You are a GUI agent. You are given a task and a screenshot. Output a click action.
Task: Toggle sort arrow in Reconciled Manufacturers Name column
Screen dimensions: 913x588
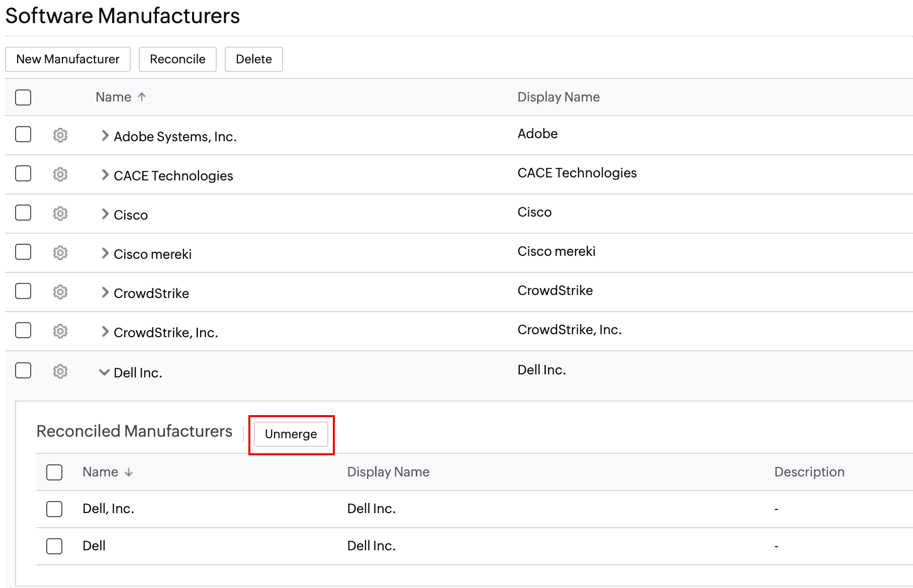coord(129,472)
